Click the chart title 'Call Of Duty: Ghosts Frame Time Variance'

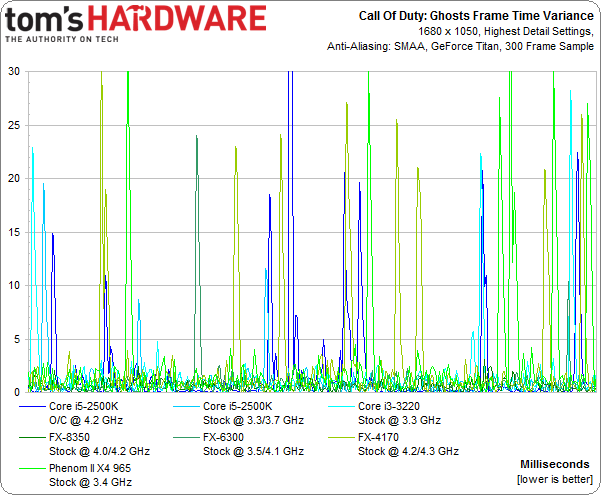pyautogui.click(x=476, y=16)
